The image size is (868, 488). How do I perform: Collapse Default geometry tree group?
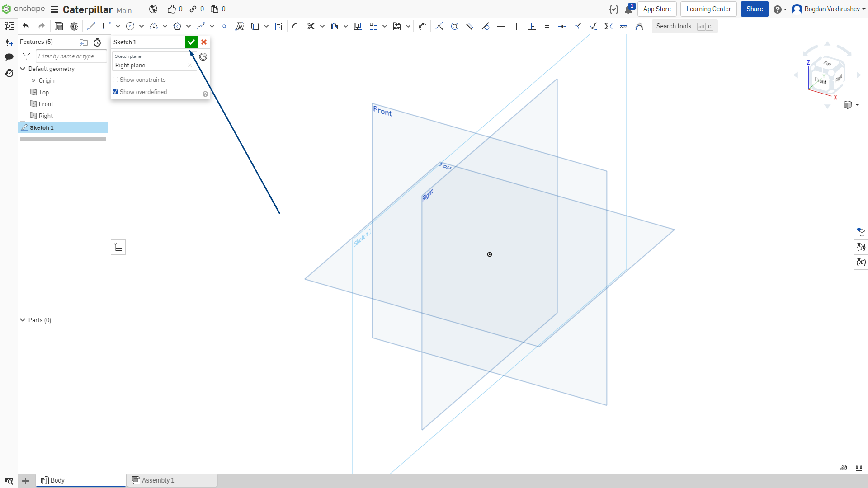pos(23,69)
